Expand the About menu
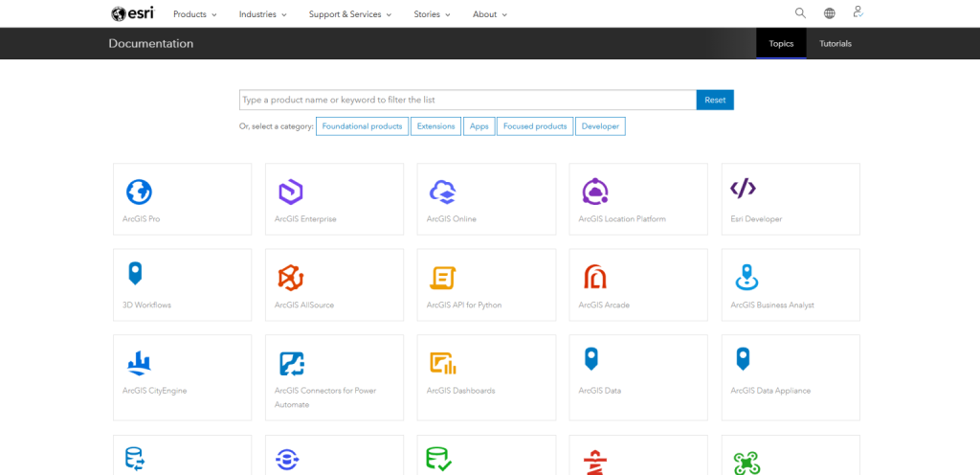Image resolution: width=980 pixels, height=475 pixels. pyautogui.click(x=490, y=14)
